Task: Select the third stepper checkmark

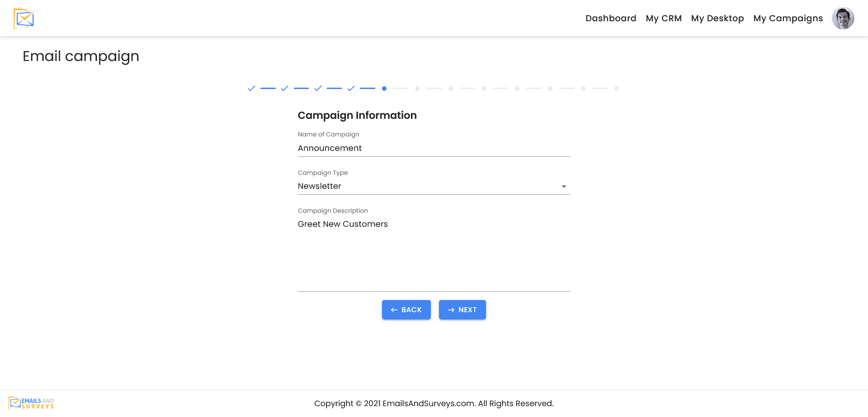Action: click(x=318, y=89)
